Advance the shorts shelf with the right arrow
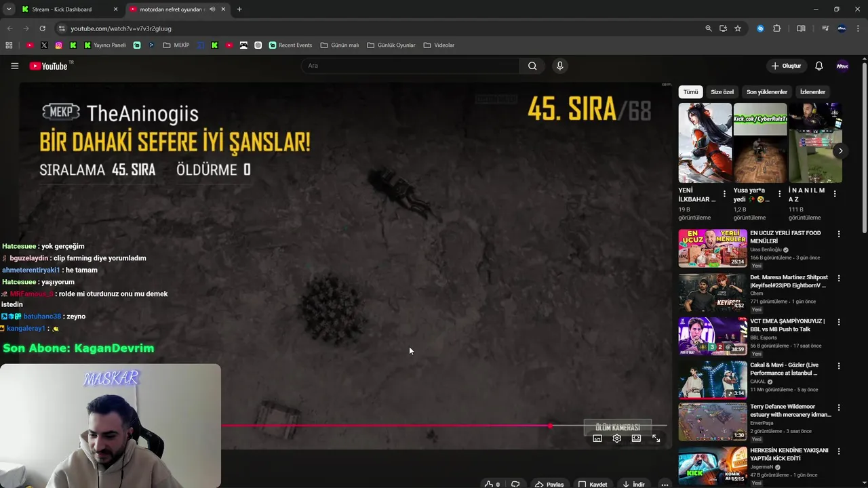 840,150
